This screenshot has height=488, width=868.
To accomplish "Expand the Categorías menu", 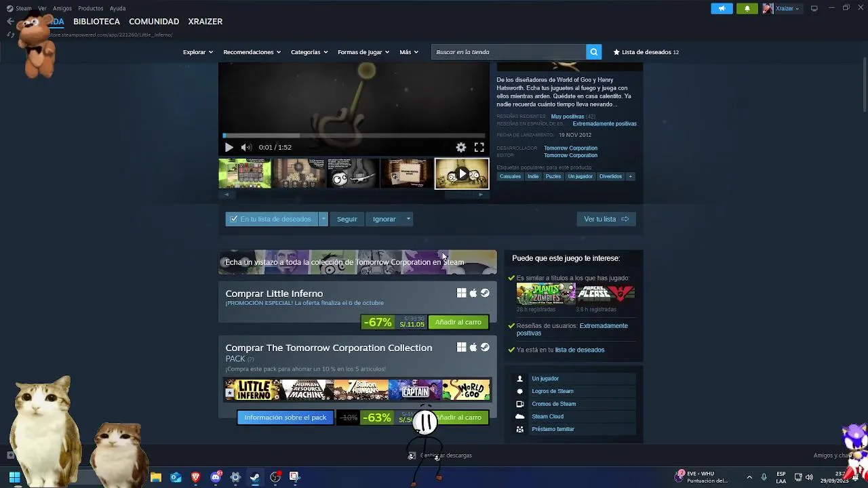I will (x=309, y=52).
